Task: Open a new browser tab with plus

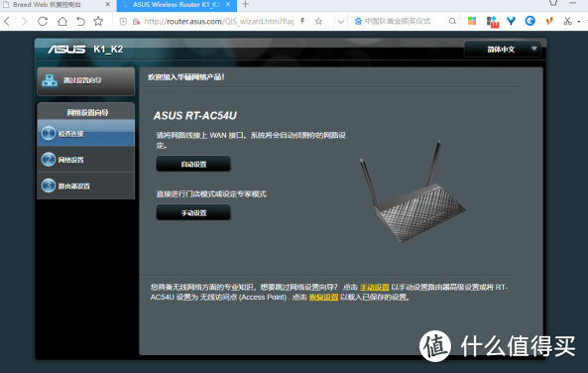Action: click(245, 5)
